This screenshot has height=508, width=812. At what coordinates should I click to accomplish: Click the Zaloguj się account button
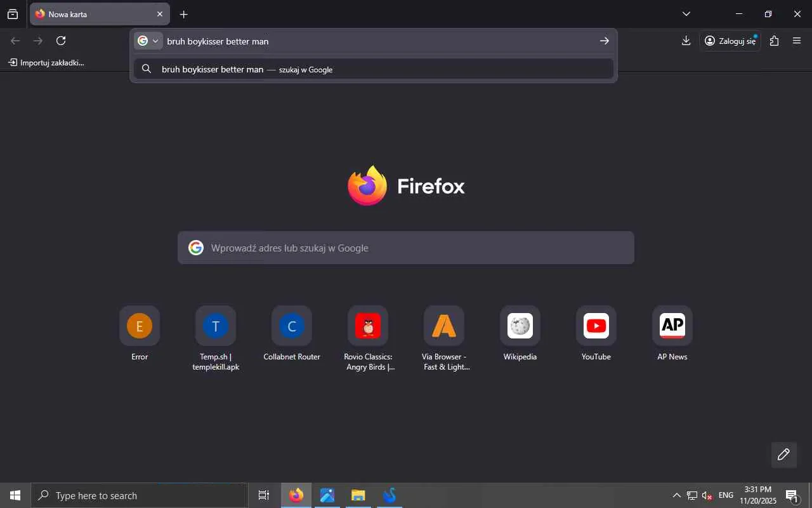731,41
